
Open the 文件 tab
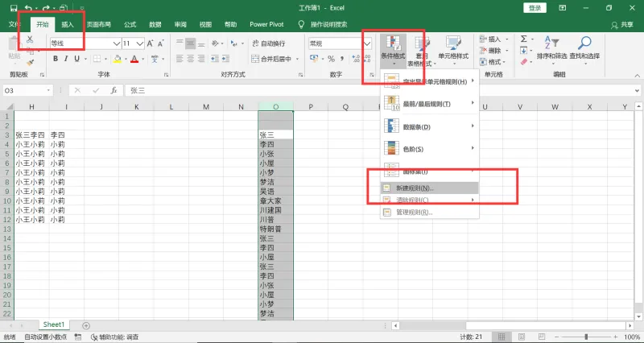click(x=14, y=24)
